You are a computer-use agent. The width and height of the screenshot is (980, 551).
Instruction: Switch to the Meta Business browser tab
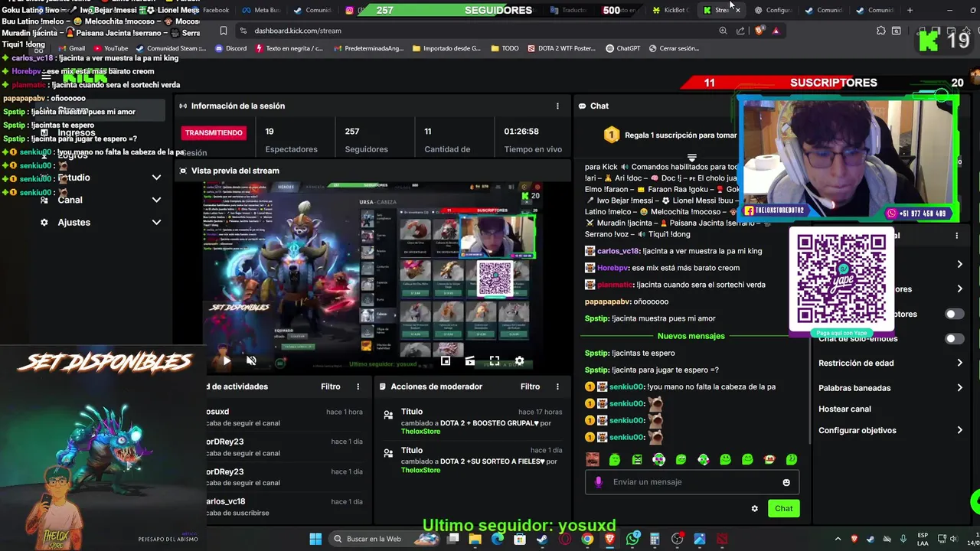pyautogui.click(x=262, y=10)
